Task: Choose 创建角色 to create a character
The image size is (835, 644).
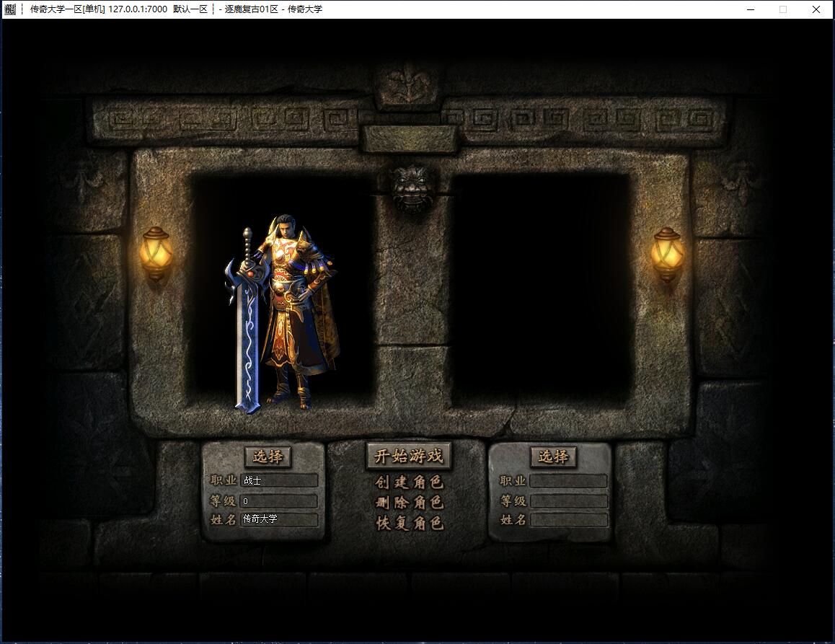Action: click(409, 482)
